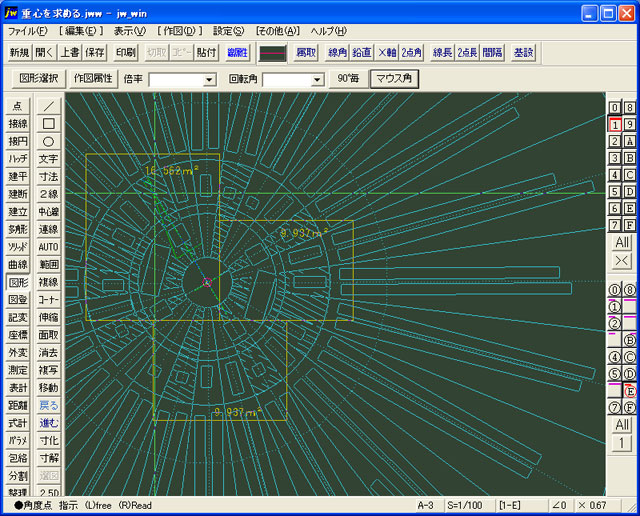The image size is (640, 516).
Task: Select the circle drawing tool icon
Action: coord(48,142)
